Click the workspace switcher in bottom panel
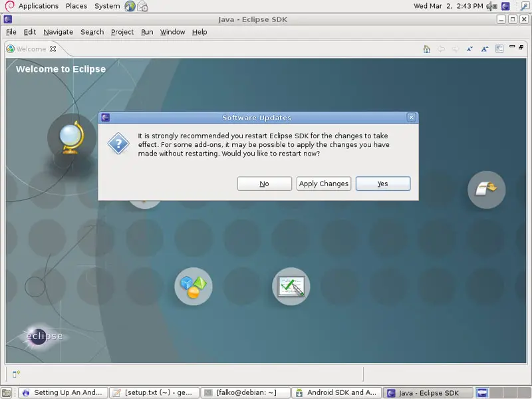Image resolution: width=532 pixels, height=399 pixels. (x=503, y=393)
